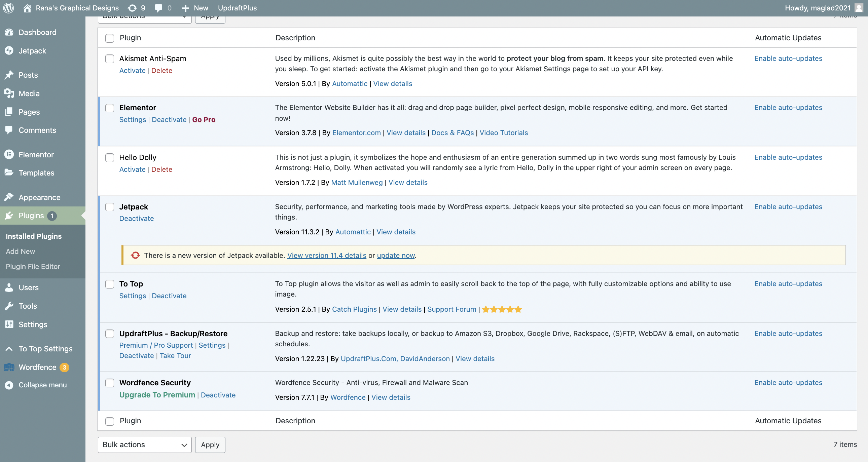Check the Wordfence Security checkbox
The width and height of the screenshot is (868, 462).
(110, 383)
